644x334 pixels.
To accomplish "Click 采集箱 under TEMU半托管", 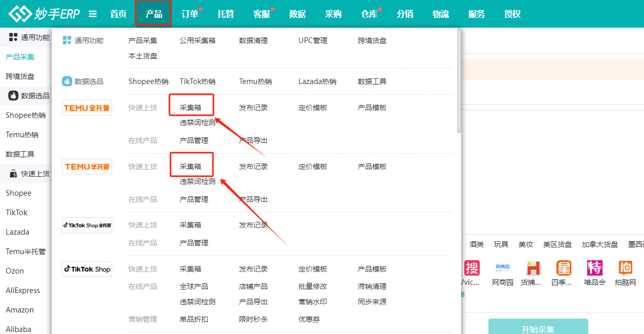I will click(190, 166).
